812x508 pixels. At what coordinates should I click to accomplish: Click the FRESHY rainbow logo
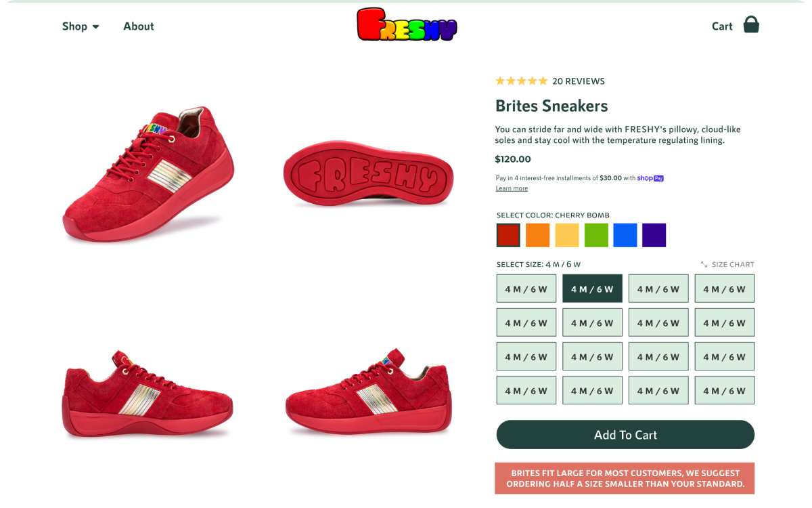(x=407, y=24)
